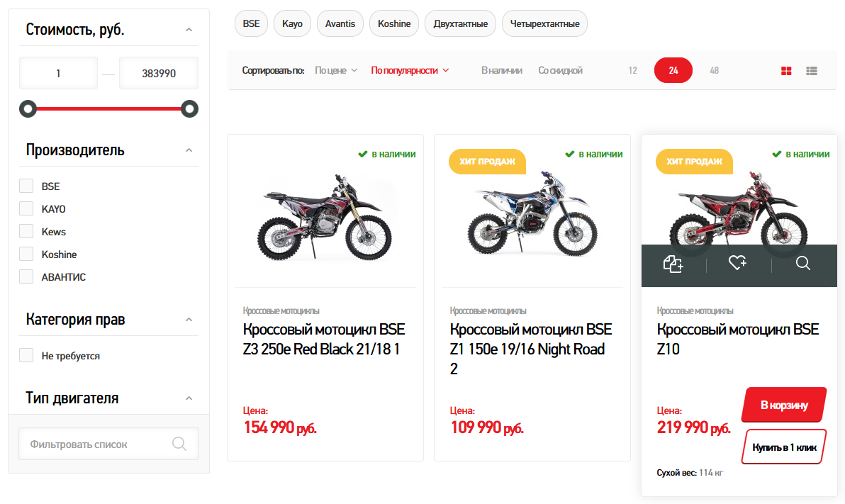Add BSE Z10 to wishlist heart icon
Image resolution: width=845 pixels, height=504 pixels.
point(738,264)
